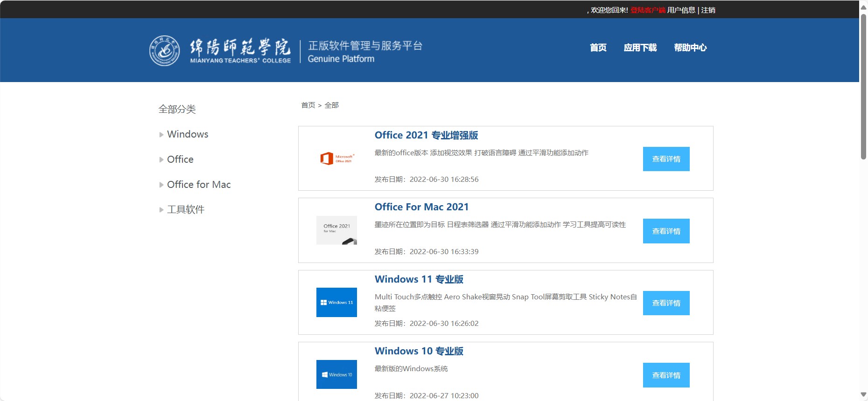Open 用户信息 link in top bar
Image resolution: width=868 pixels, height=401 pixels.
coord(681,10)
